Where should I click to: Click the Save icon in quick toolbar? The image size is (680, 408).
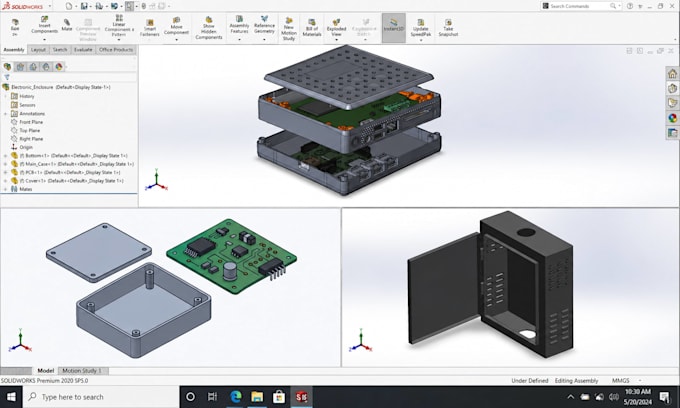coord(84,6)
